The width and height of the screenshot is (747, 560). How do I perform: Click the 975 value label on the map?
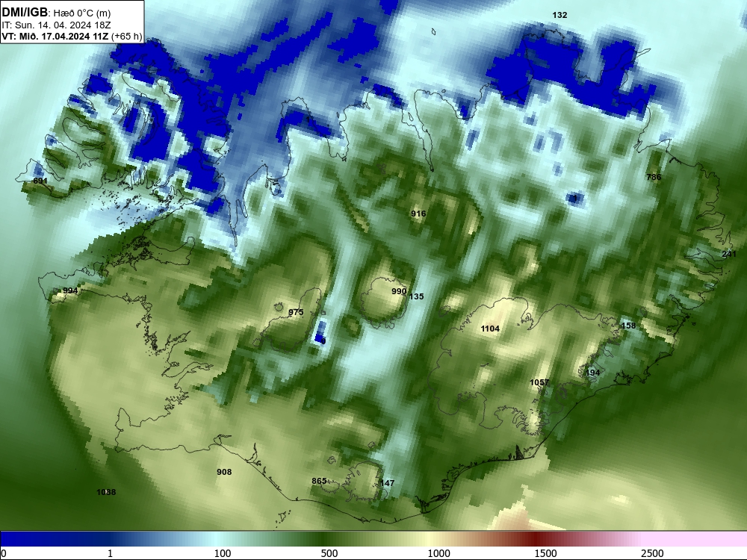point(296,312)
